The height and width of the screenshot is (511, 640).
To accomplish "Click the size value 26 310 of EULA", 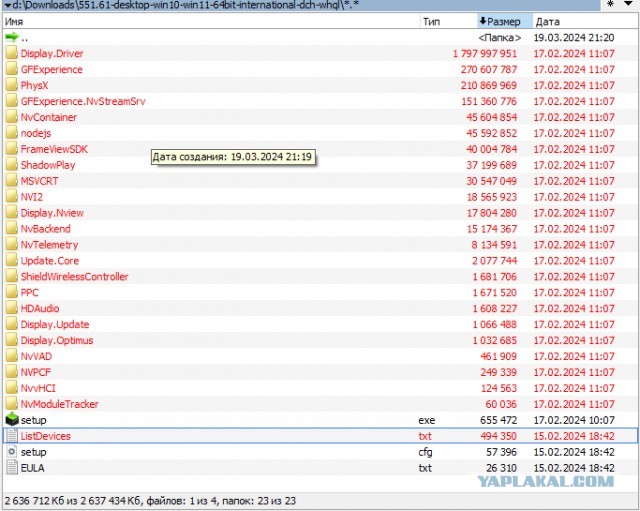I will point(501,468).
